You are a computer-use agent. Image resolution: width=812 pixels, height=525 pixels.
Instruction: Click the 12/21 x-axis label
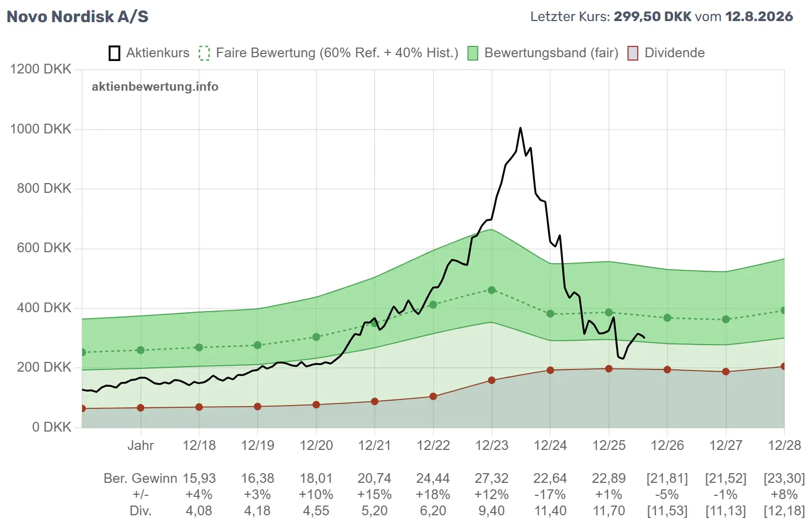pos(375,446)
